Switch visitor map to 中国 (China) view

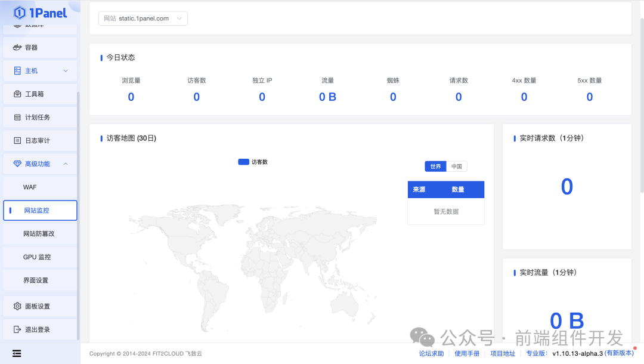pos(457,166)
